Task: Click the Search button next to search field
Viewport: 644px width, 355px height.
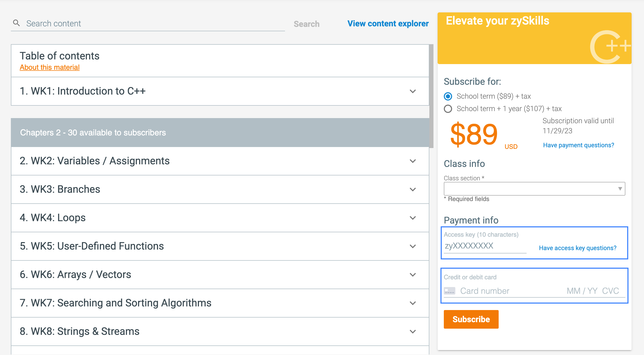Action: [306, 24]
